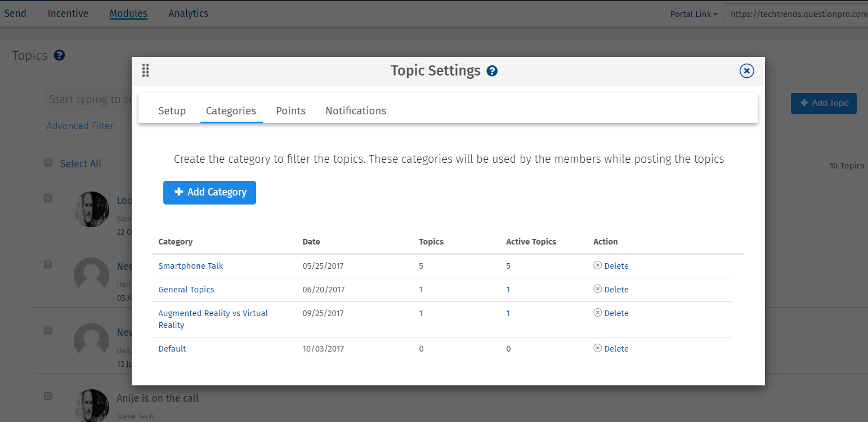
Task: Open the Analytics menu item
Action: coord(188,14)
